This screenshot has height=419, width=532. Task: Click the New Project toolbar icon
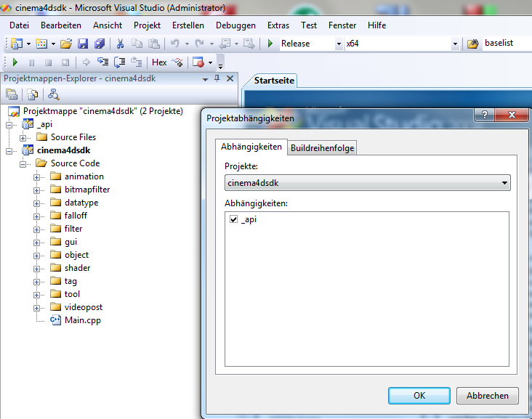coord(17,44)
